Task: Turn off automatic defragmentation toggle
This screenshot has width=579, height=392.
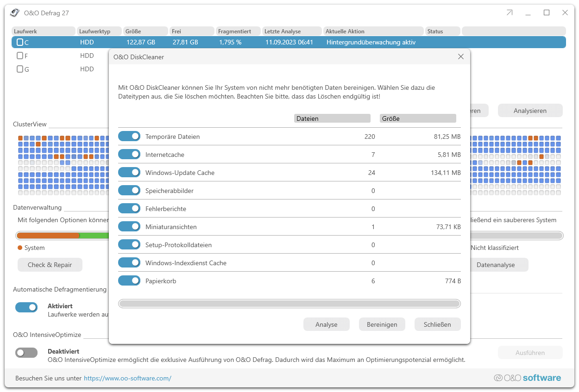Action: pos(26,307)
